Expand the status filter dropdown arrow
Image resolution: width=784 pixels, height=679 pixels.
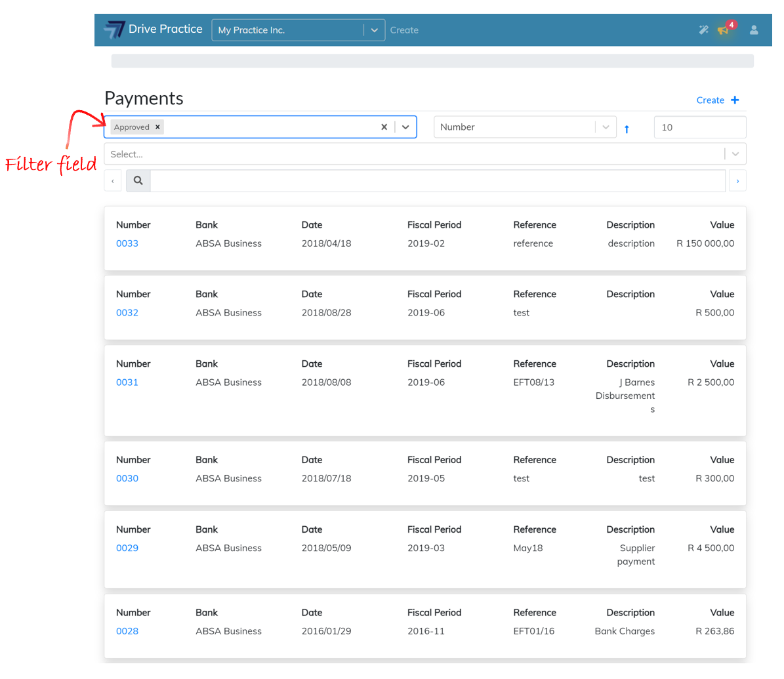point(405,127)
